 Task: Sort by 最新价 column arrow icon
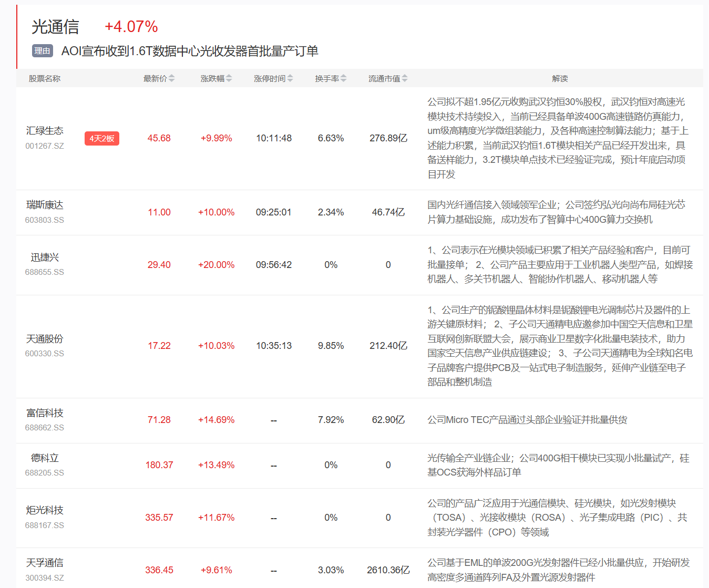(x=172, y=78)
